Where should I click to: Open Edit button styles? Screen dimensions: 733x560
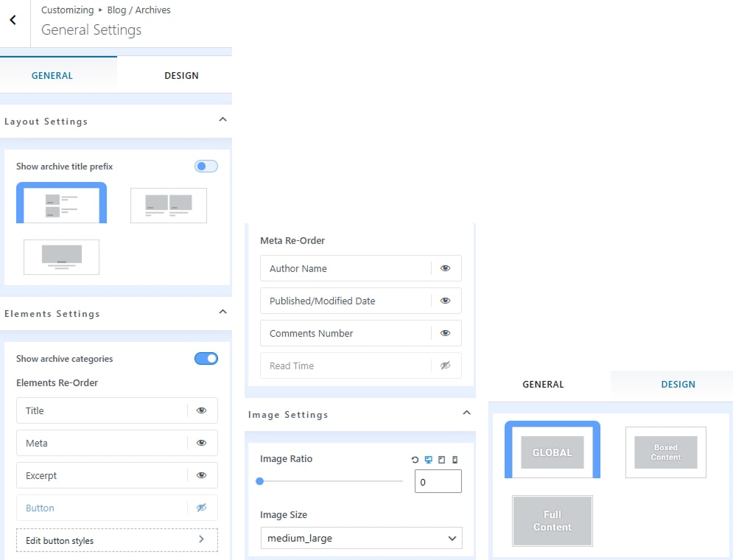coord(116,540)
